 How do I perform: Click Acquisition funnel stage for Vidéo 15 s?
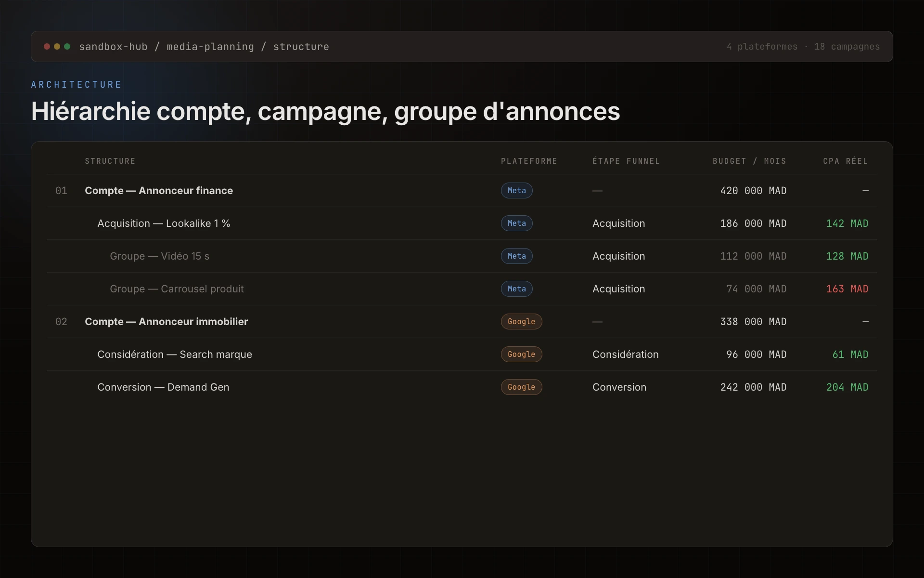(x=618, y=256)
